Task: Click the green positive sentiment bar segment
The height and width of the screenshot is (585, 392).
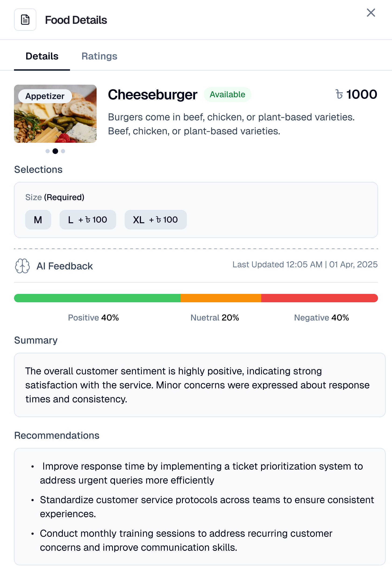Action: point(97,298)
